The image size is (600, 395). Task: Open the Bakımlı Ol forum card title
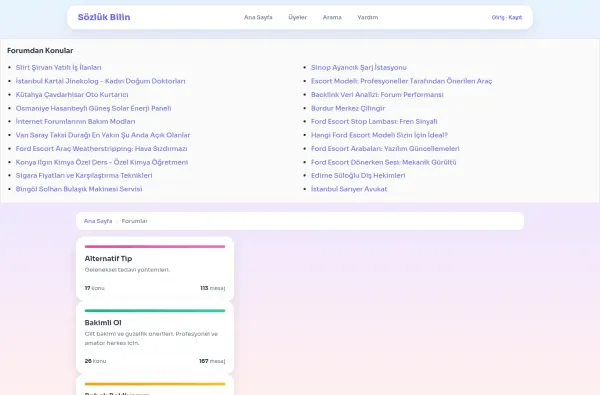103,323
